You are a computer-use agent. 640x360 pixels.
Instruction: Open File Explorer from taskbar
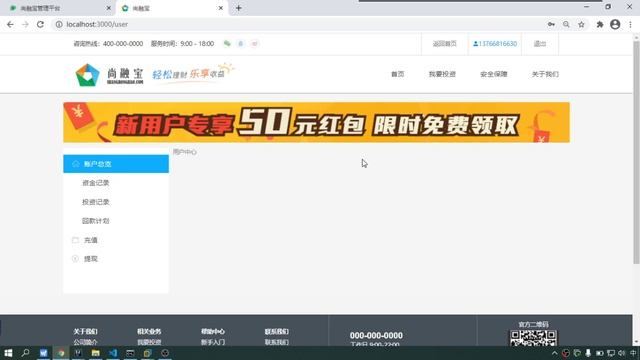pyautogui.click(x=96, y=353)
